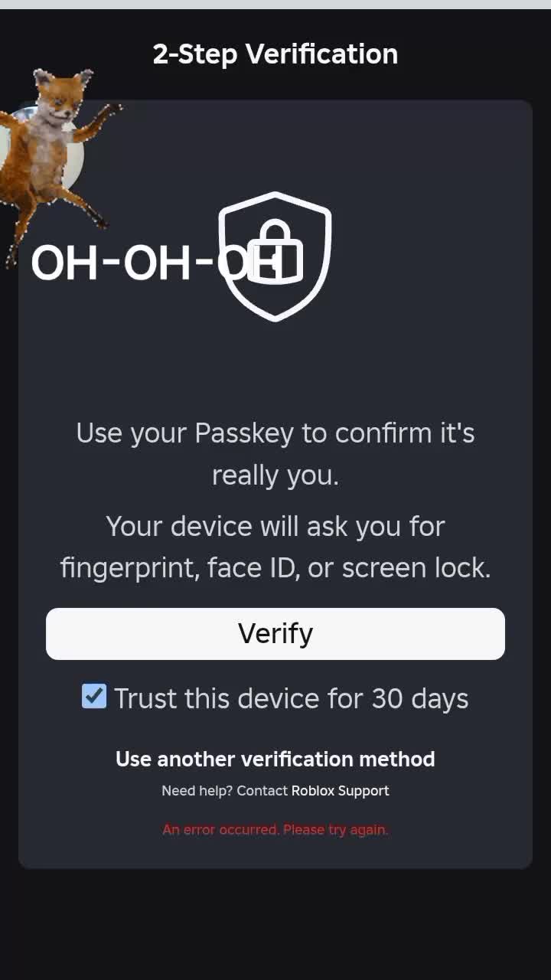Click the white circle behind the fox
551x980 pixels.
coord(75,157)
